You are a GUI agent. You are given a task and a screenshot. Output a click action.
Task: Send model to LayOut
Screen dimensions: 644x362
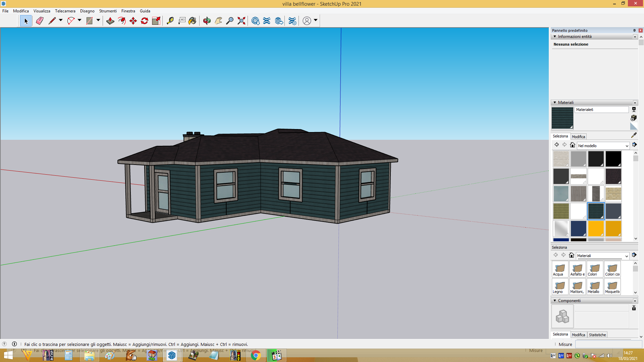(279, 21)
